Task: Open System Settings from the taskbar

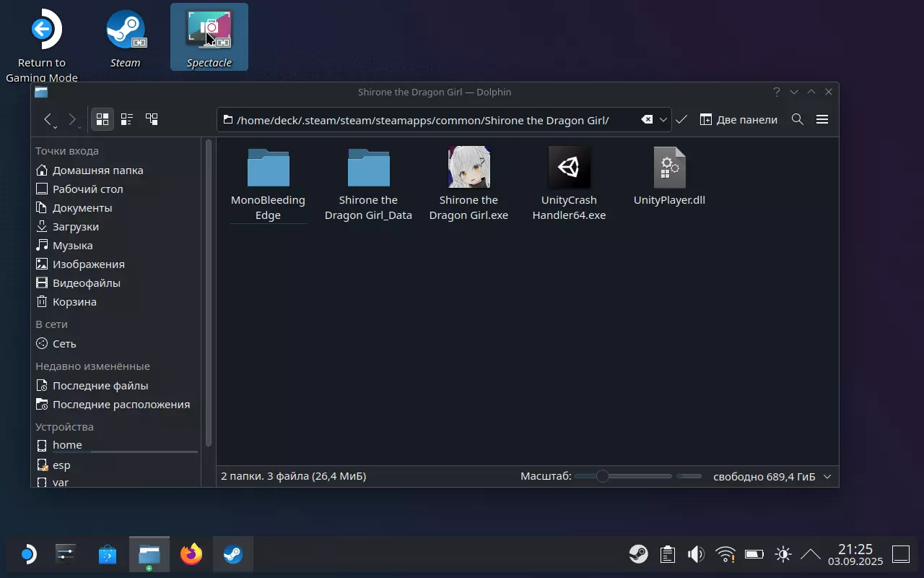Action: tap(66, 554)
